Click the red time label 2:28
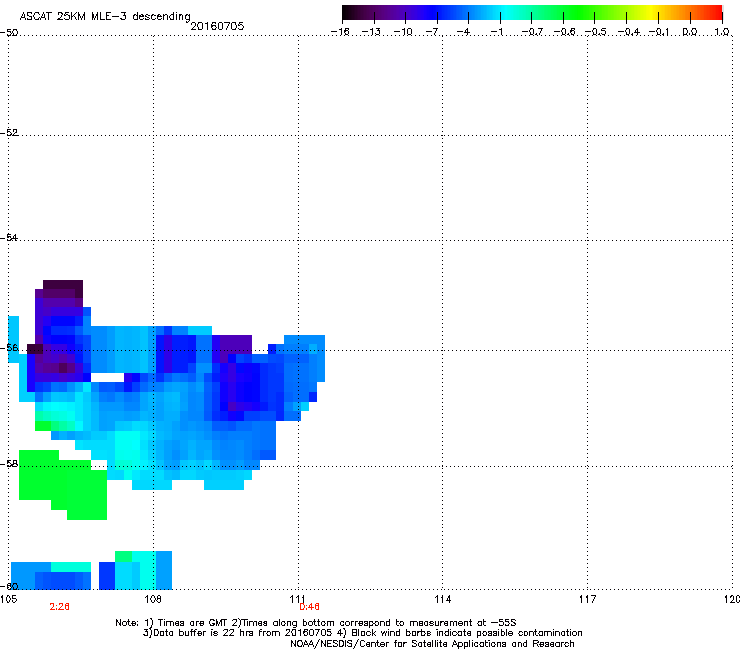The image size is (740, 650). 59,607
